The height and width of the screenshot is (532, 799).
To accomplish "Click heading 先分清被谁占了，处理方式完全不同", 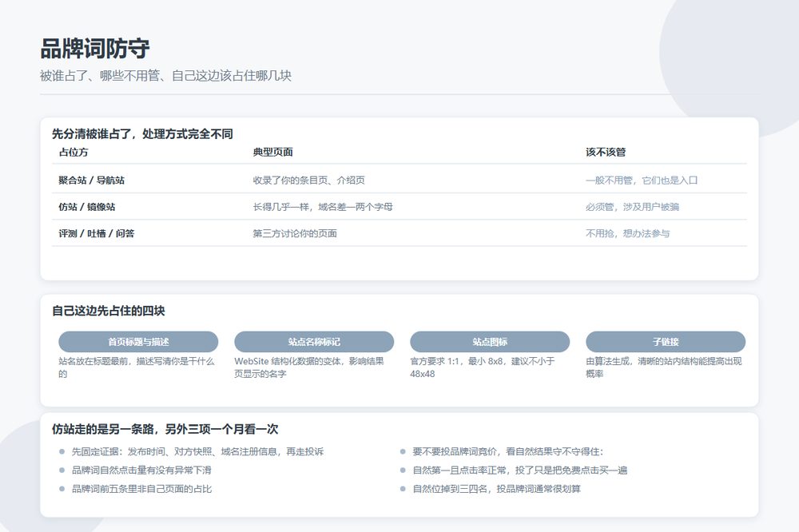I will (x=142, y=134).
